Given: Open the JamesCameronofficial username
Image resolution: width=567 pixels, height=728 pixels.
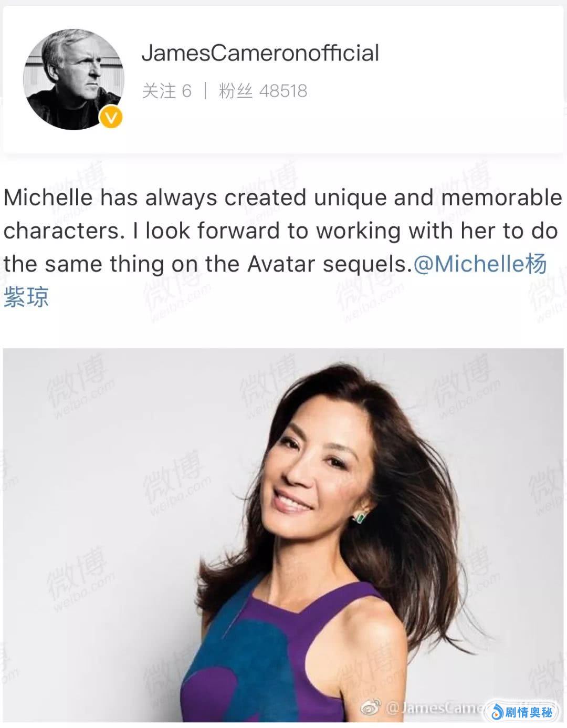Looking at the screenshot, I should [260, 53].
